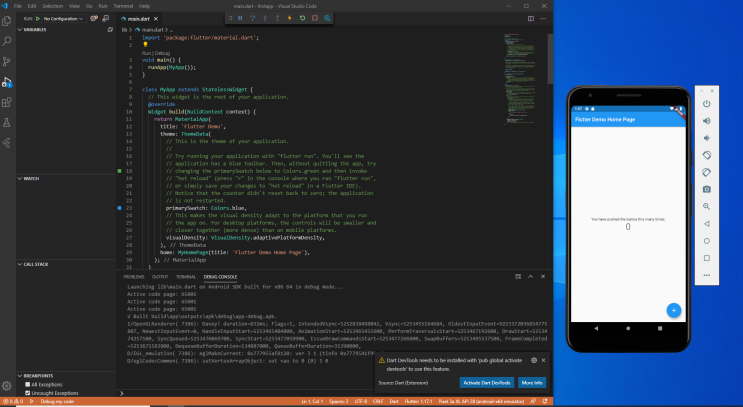Click the emulator Back triangle in the side toolbar
The height and width of the screenshot is (407, 743).
tap(707, 224)
